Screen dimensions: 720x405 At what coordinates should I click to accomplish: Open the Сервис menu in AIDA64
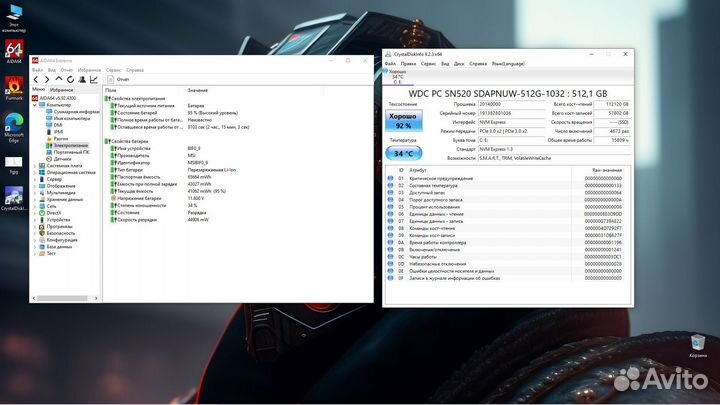(113, 70)
